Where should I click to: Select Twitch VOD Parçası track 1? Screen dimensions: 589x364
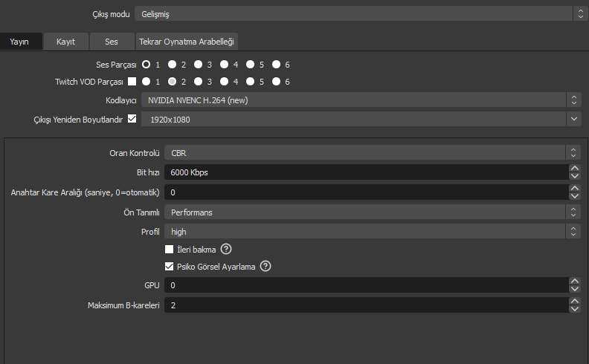[146, 82]
